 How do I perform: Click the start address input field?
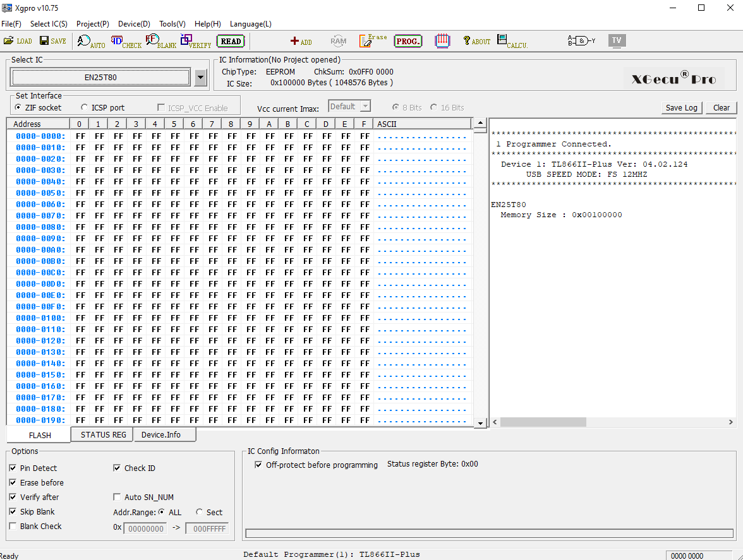145,528
